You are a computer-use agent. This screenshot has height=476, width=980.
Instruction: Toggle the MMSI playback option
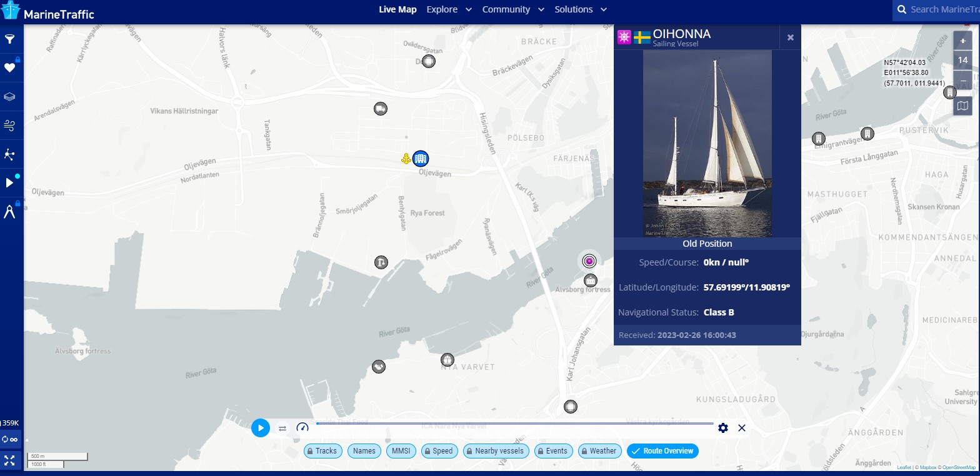(401, 451)
